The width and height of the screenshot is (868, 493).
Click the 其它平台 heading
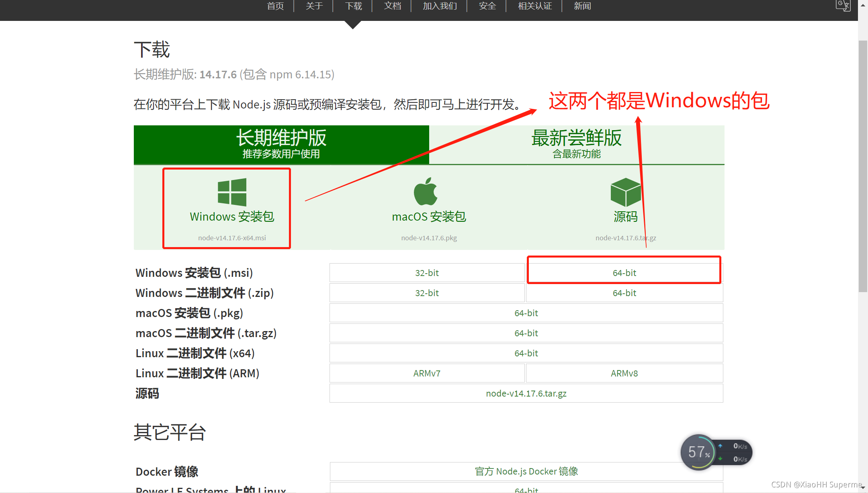tap(170, 432)
